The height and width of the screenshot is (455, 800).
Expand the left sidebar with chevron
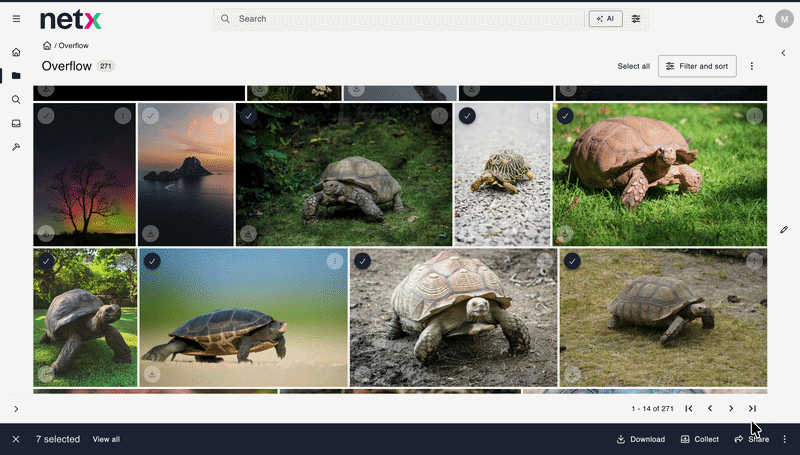tap(16, 409)
